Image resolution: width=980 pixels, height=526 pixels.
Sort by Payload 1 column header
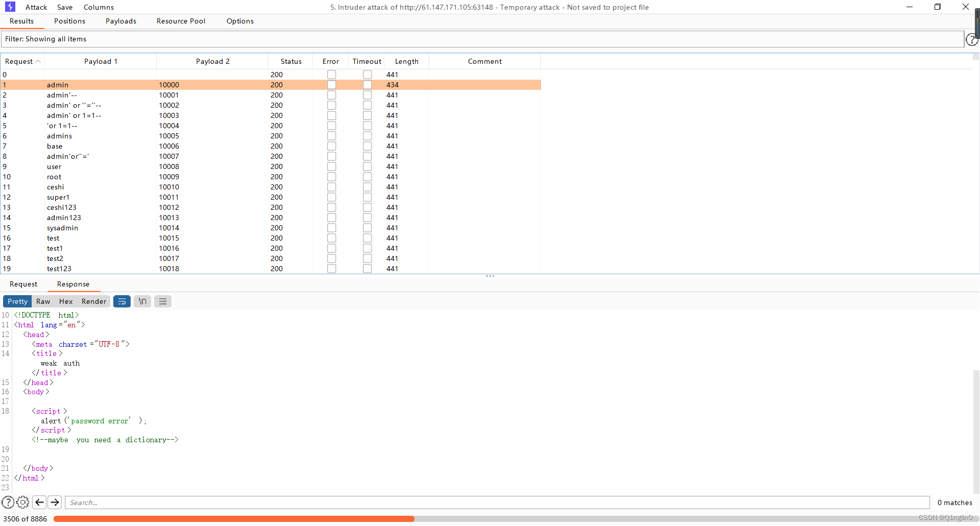pyautogui.click(x=101, y=61)
